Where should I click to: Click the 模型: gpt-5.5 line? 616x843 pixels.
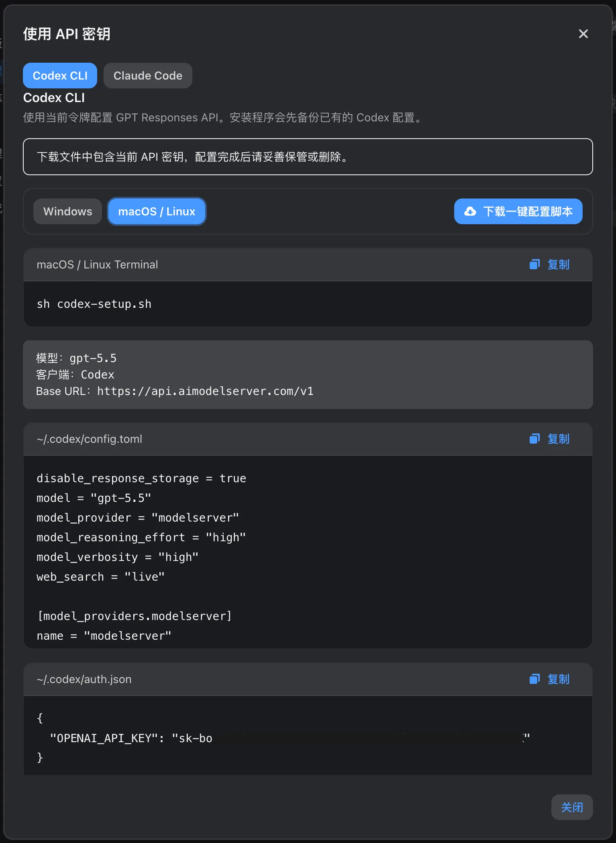[76, 358]
